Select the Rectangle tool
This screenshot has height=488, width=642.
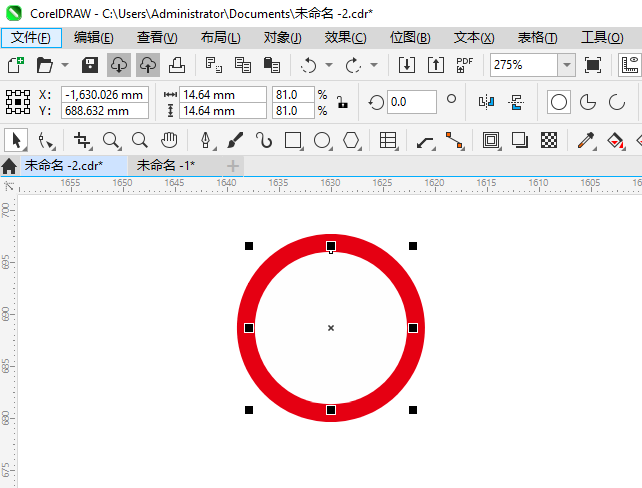coord(294,140)
